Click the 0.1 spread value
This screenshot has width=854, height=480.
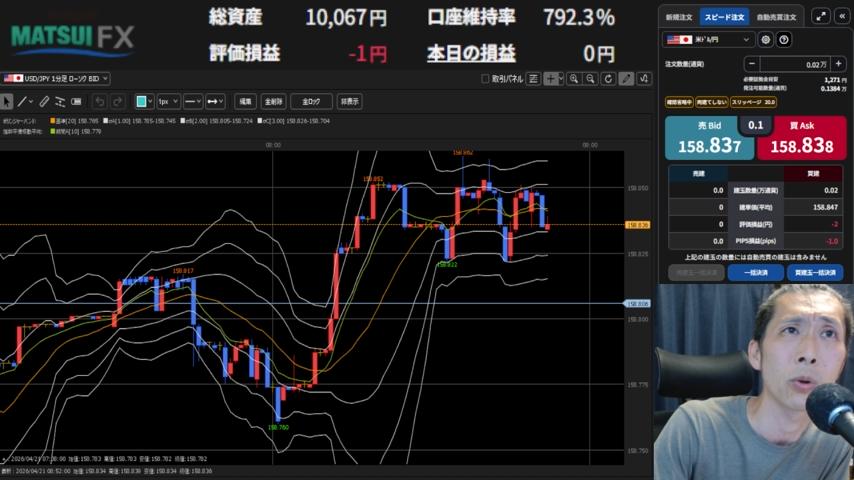pyautogui.click(x=755, y=125)
